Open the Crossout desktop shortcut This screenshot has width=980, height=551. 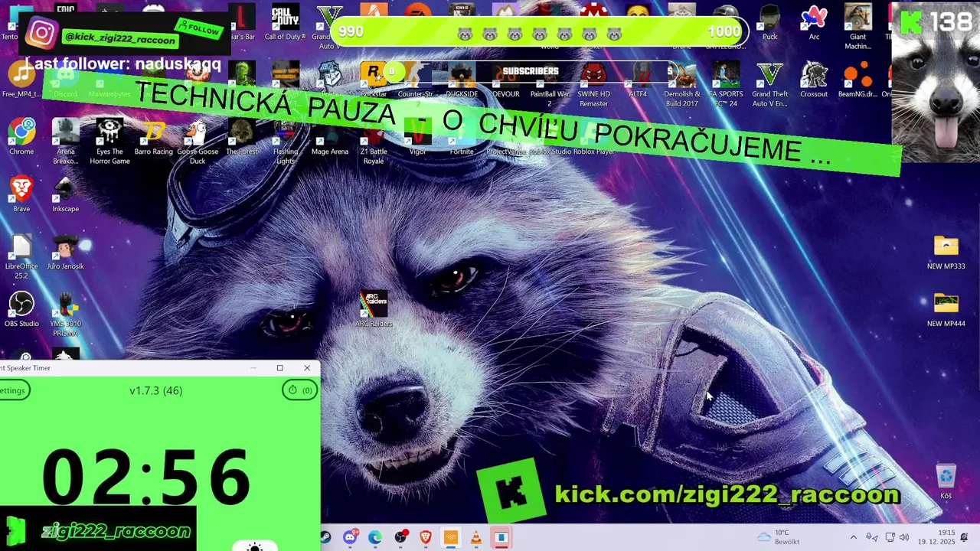[x=814, y=80]
